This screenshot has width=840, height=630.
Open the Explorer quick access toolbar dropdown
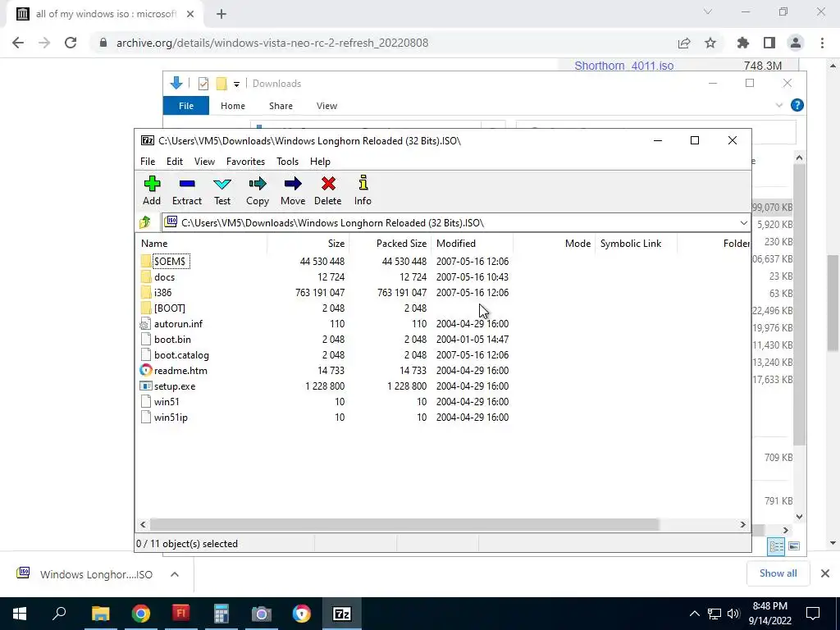pyautogui.click(x=236, y=84)
